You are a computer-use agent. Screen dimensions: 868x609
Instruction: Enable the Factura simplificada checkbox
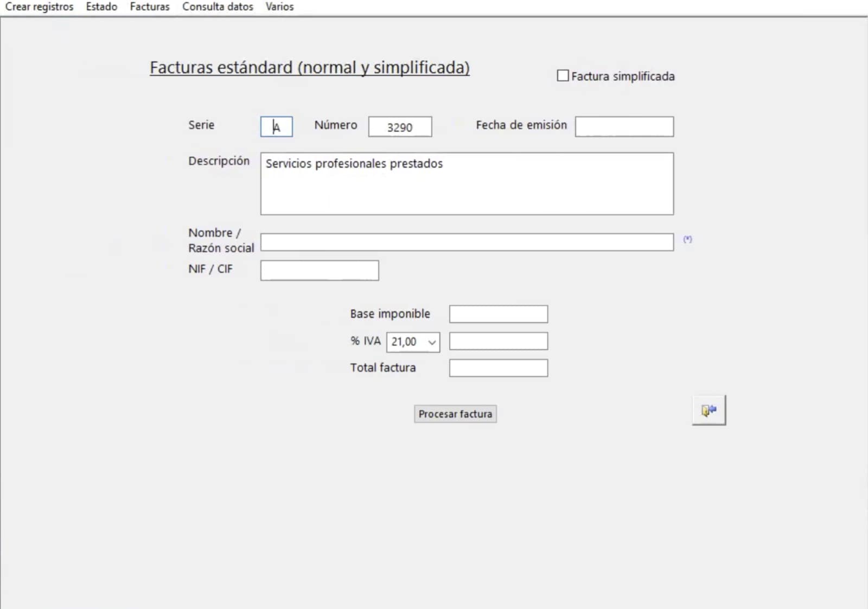[563, 76]
